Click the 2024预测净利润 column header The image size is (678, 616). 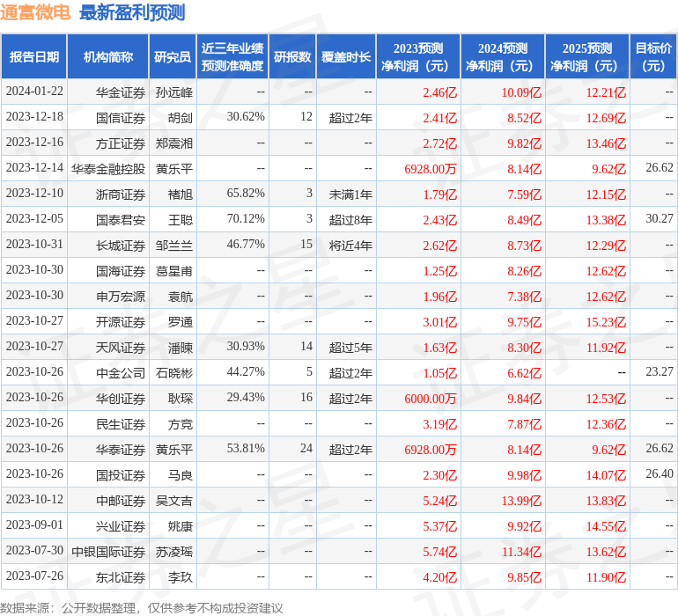(503, 56)
